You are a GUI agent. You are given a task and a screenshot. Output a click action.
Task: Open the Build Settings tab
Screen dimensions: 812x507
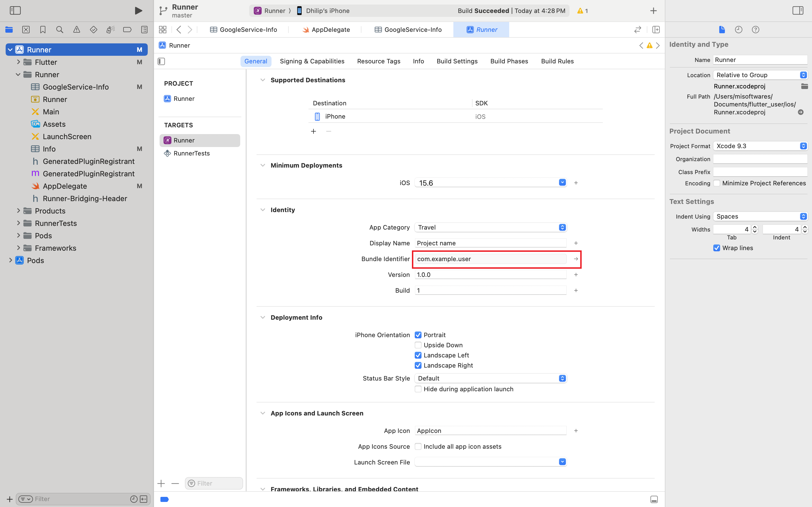tap(457, 61)
